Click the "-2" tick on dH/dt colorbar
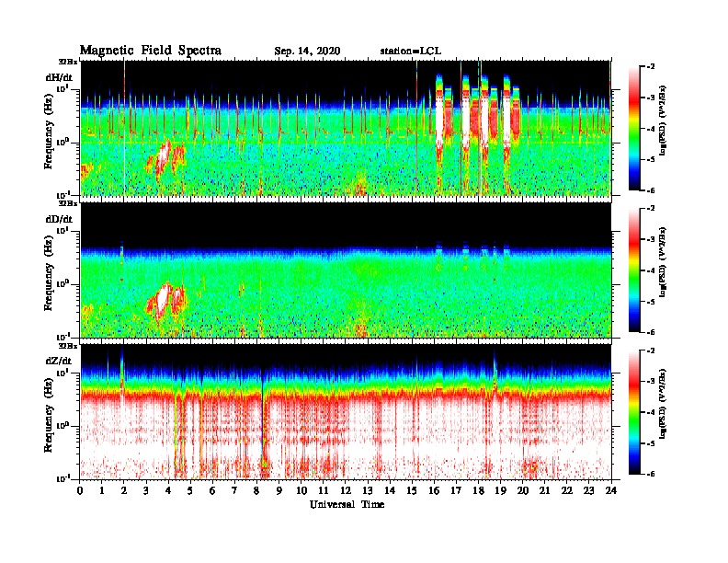Image resolution: width=728 pixels, height=563 pixels. point(650,67)
